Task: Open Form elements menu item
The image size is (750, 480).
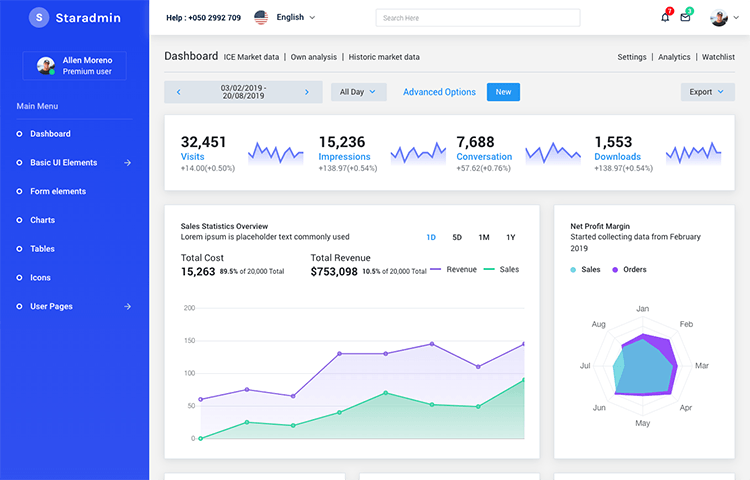Action: tap(58, 191)
